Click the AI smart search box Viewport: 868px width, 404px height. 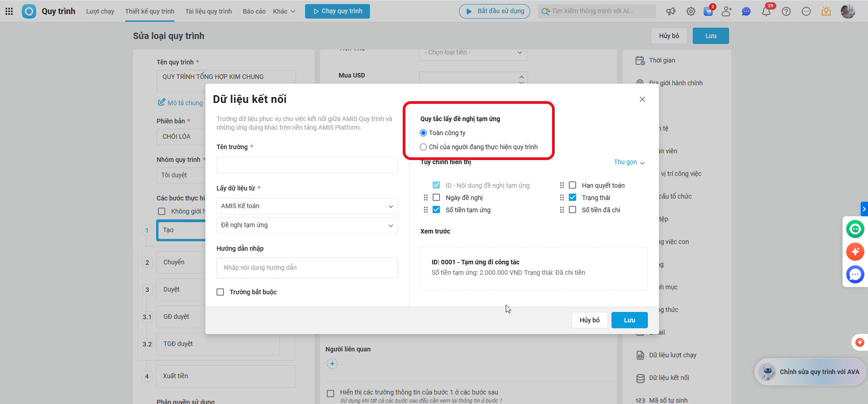tap(597, 11)
